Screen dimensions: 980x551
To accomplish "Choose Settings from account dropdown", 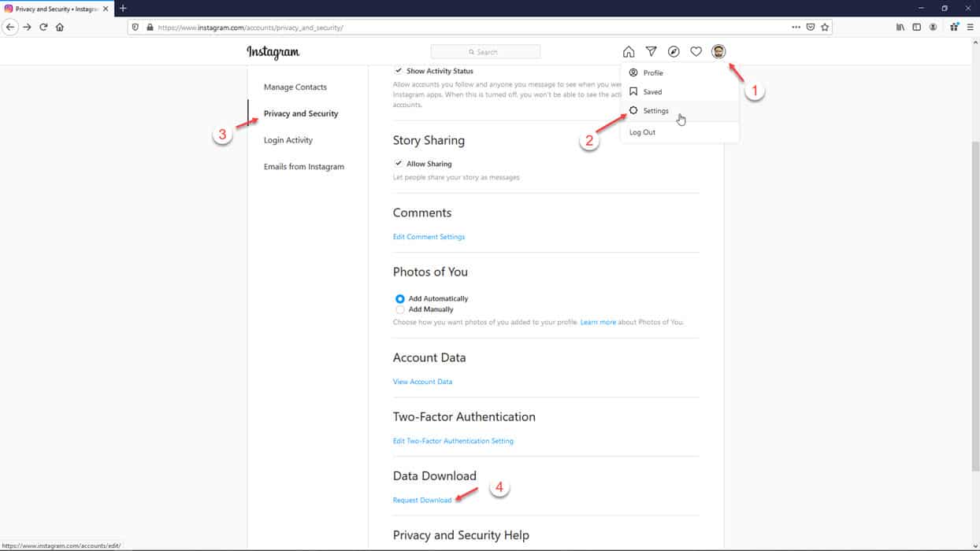I will click(680, 111).
